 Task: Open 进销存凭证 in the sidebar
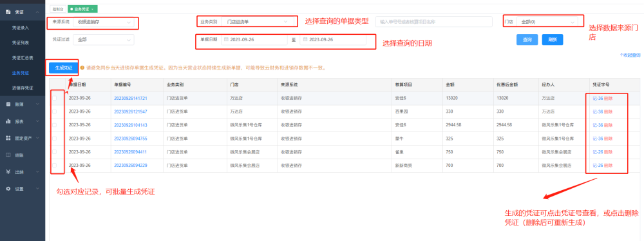(23, 88)
